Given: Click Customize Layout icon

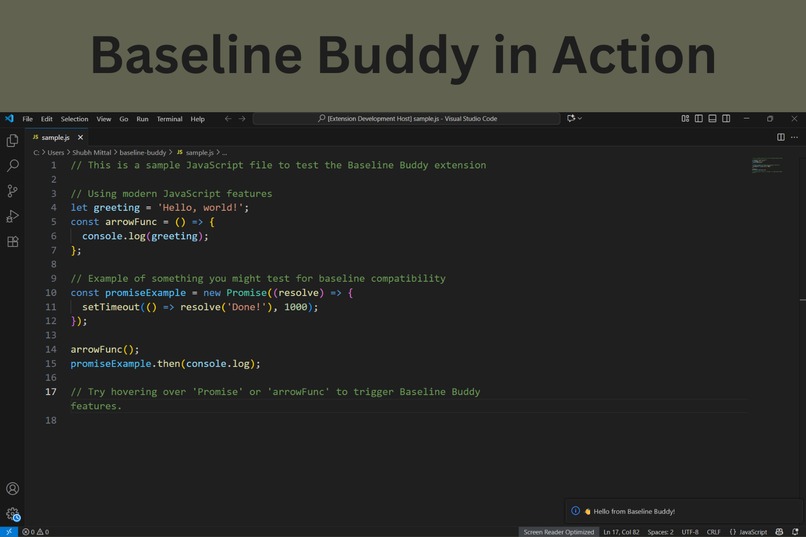Looking at the screenshot, I should (685, 118).
